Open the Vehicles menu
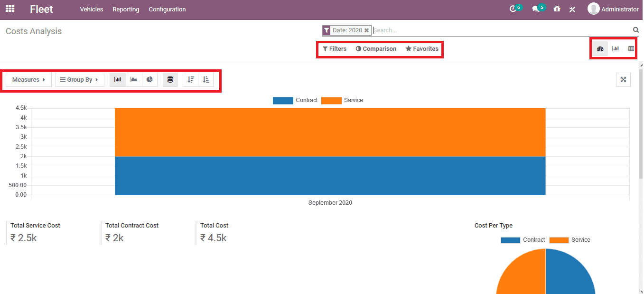Screen dimensions: 644x294 [92, 9]
